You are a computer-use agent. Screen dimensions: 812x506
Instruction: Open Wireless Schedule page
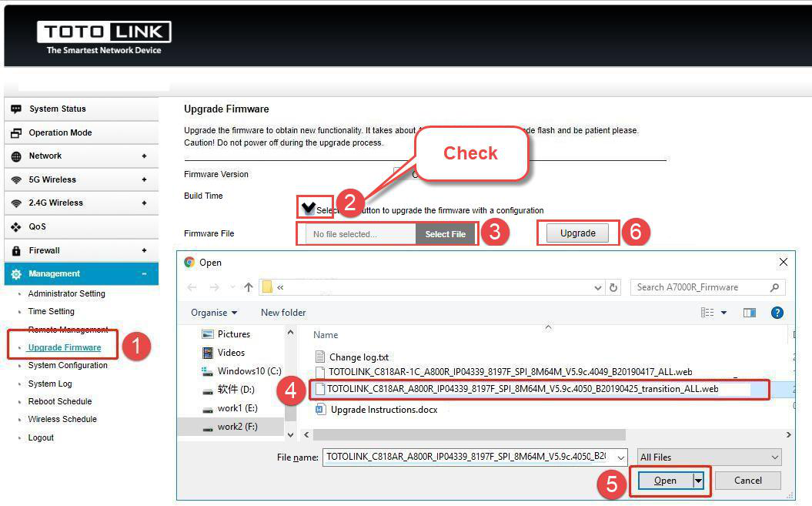62,420
